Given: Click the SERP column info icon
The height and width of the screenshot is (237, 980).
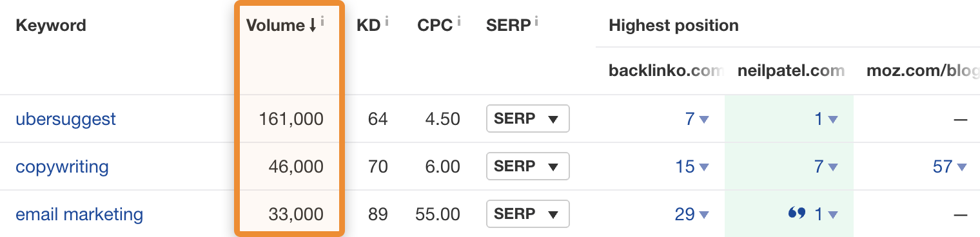Looking at the screenshot, I should coord(536,21).
